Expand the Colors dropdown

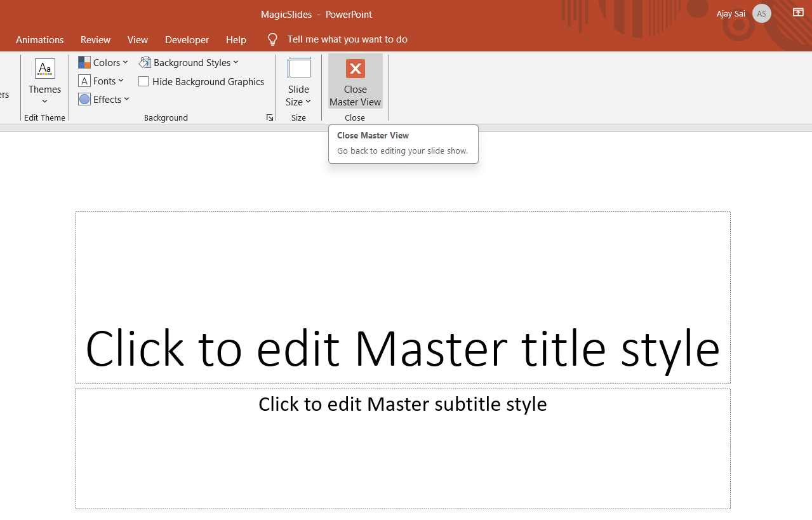[x=103, y=62]
